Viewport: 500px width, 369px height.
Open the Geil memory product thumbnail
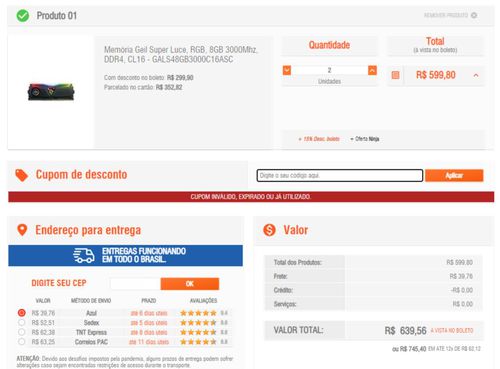[x=51, y=92]
